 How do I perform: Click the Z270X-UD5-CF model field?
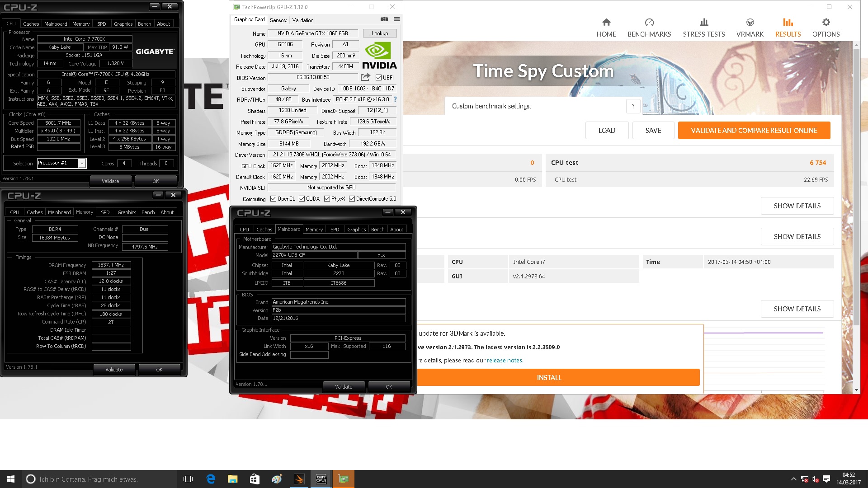pyautogui.click(x=314, y=255)
